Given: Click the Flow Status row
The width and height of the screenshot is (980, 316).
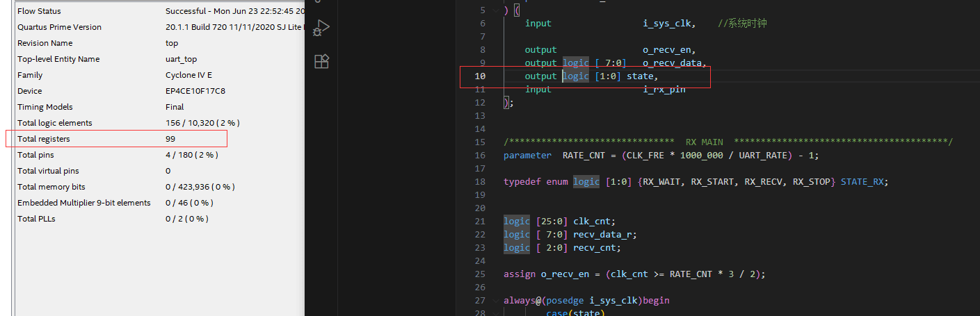Looking at the screenshot, I should tap(159, 11).
